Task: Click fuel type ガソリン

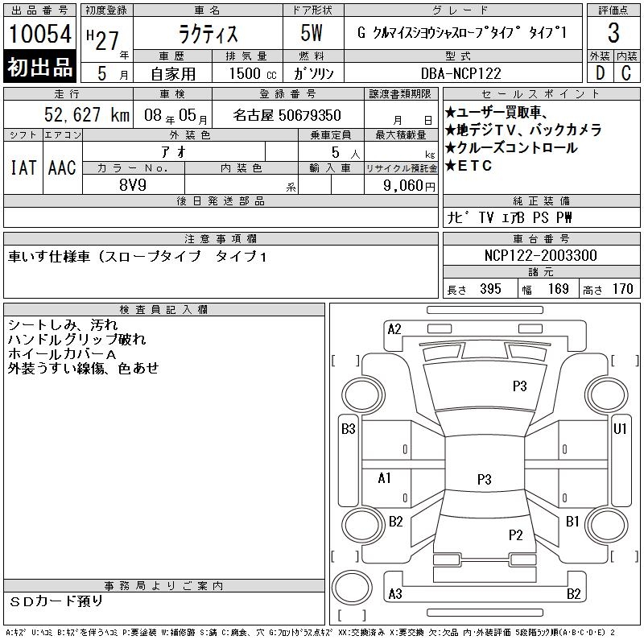Action: point(313,73)
